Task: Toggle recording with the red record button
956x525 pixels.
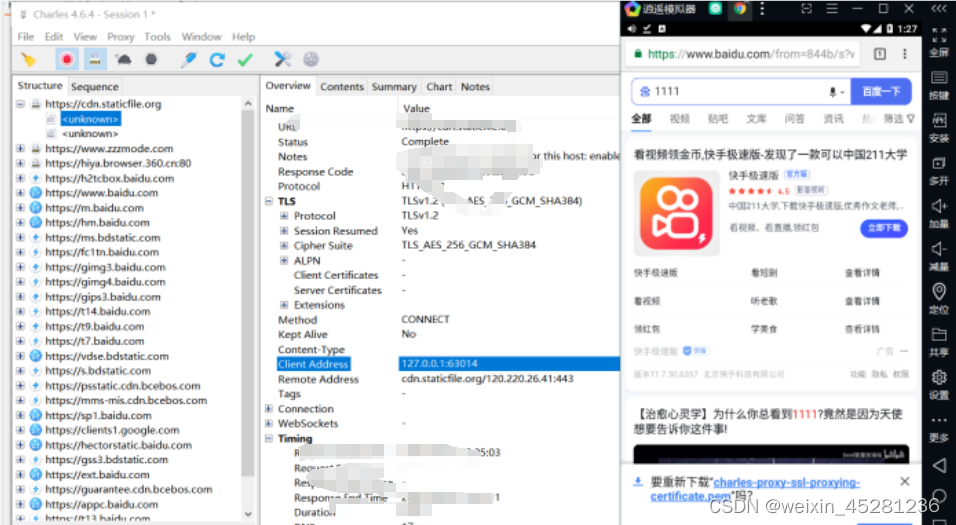Action: 66,59
